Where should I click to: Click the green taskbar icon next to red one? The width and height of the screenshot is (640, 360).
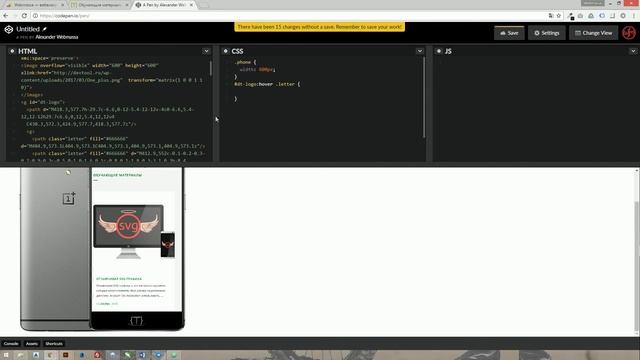[x=128, y=355]
